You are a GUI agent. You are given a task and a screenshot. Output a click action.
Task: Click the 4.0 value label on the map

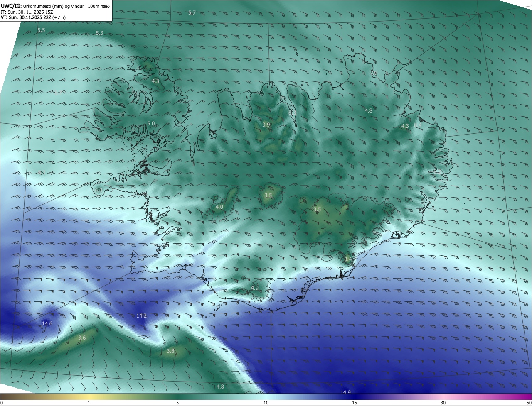point(219,207)
